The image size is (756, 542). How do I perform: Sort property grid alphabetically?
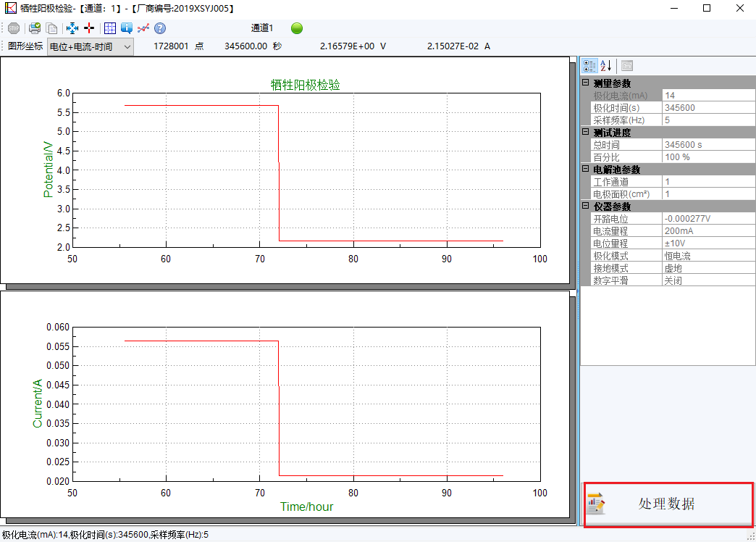607,65
